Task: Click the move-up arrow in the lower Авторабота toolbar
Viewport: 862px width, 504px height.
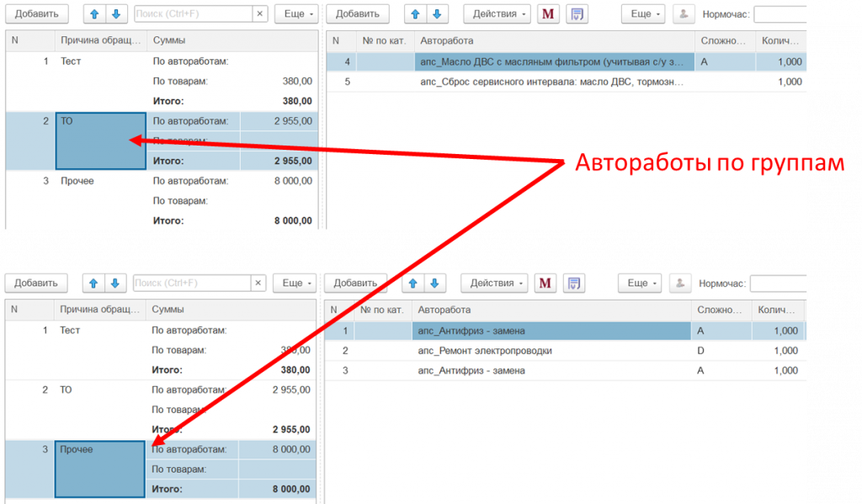Action: (x=412, y=283)
